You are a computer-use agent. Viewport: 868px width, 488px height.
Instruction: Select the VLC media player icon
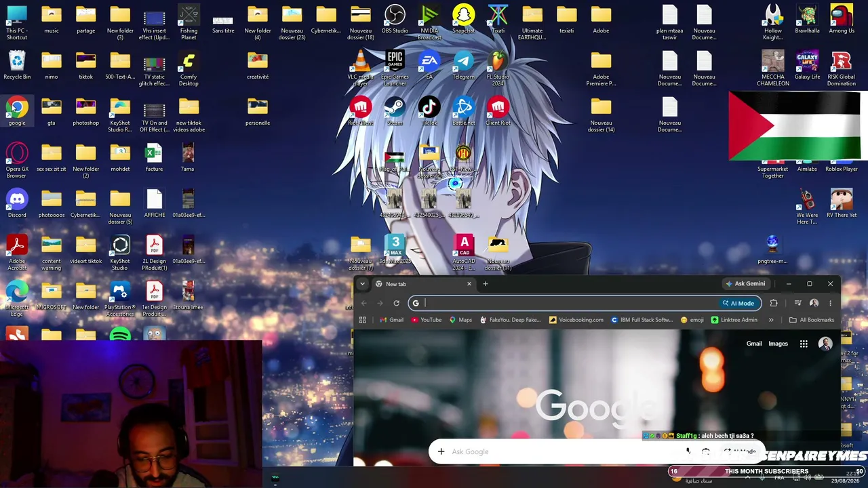click(x=361, y=68)
